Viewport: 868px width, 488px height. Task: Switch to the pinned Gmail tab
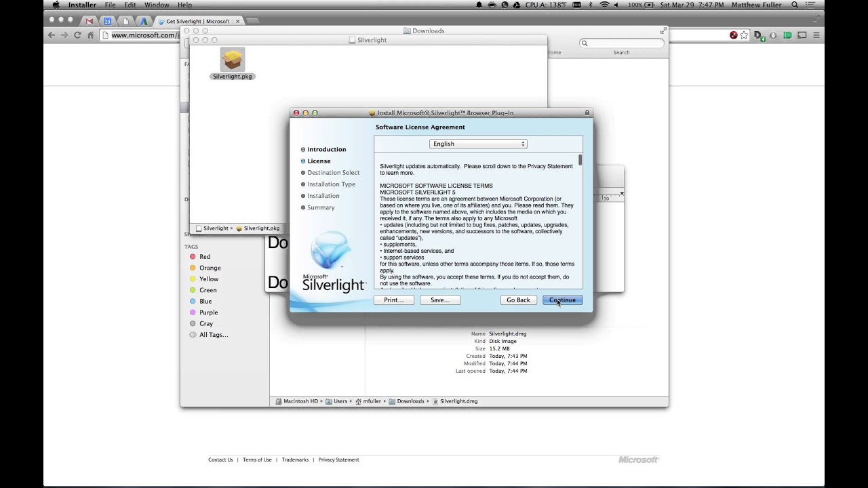pyautogui.click(x=89, y=21)
